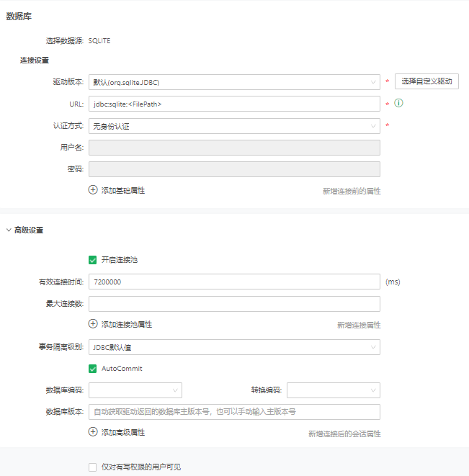Click the 数据库 page title
Screen dimensions: 469x476
(x=19, y=17)
